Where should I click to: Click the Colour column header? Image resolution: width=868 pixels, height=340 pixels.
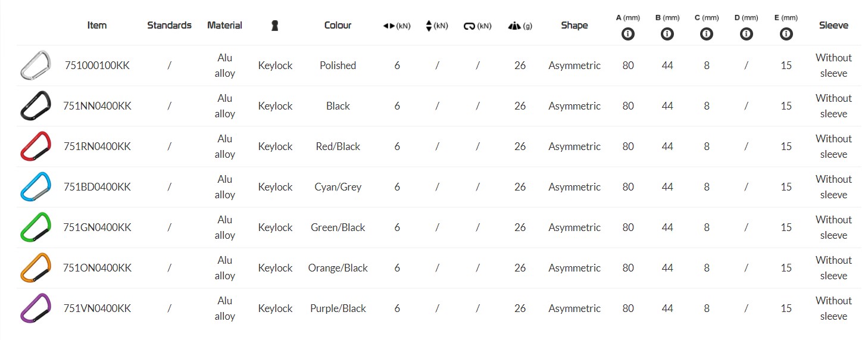pyautogui.click(x=338, y=25)
